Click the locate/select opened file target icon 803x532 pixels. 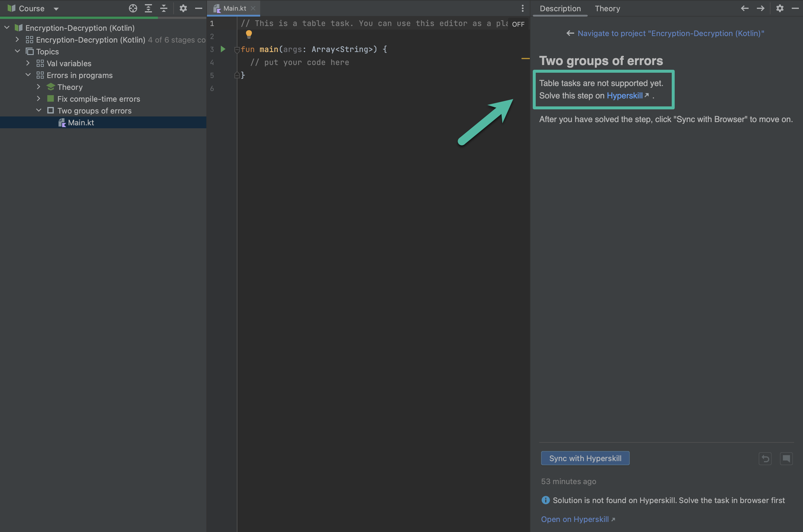pos(133,9)
